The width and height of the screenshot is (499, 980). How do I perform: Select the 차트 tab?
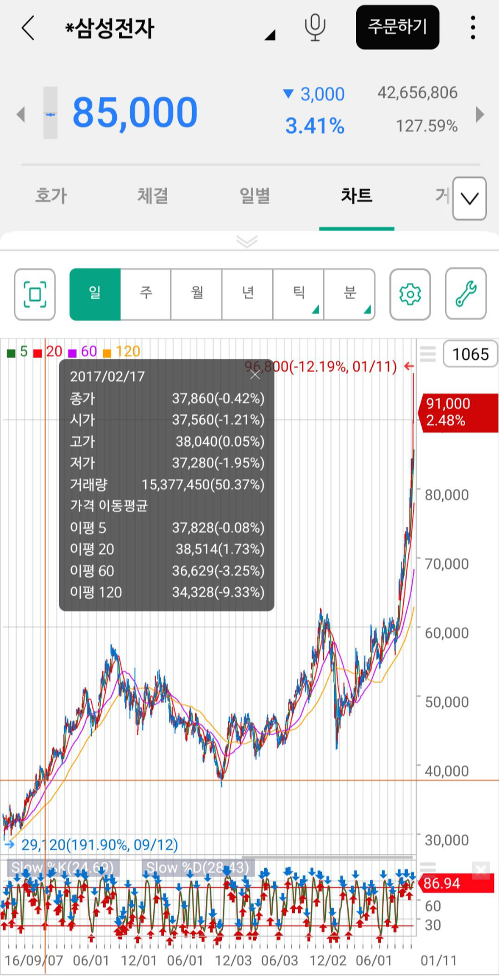pyautogui.click(x=357, y=196)
